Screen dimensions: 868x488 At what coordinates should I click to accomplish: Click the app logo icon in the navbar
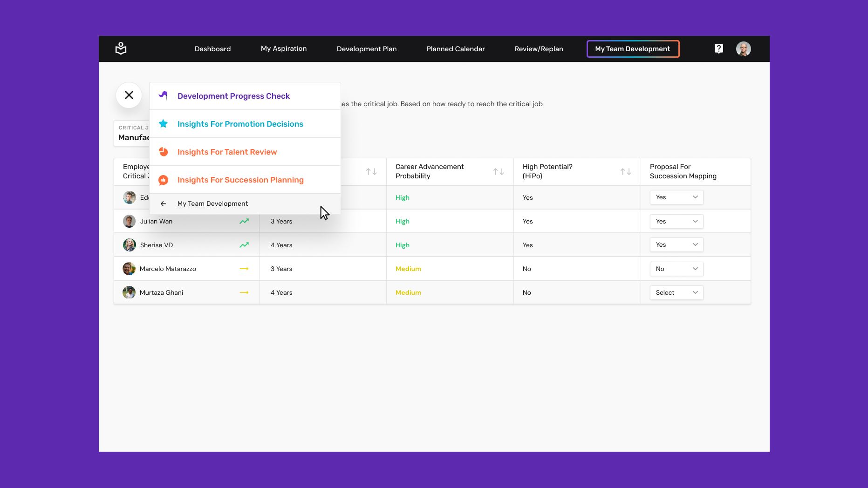[x=121, y=48]
